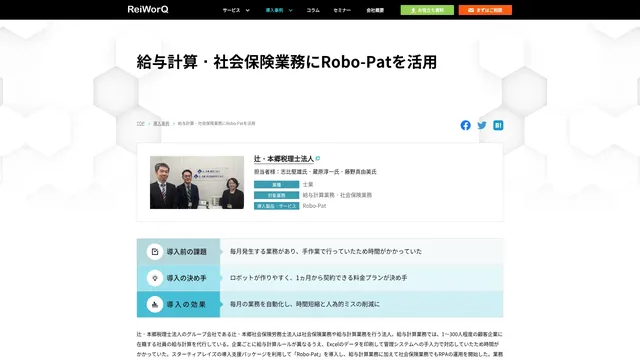Click the 給与計算業務・社会保険業務 value text

(x=337, y=195)
